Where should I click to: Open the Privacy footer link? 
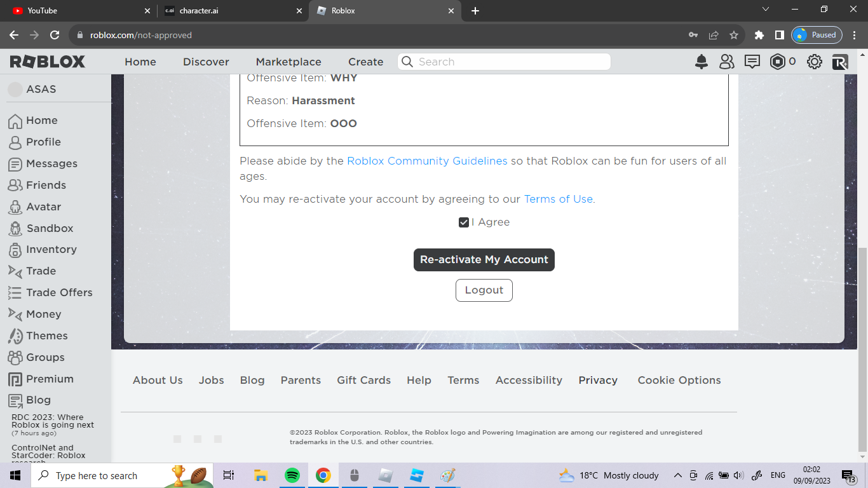(598, 381)
